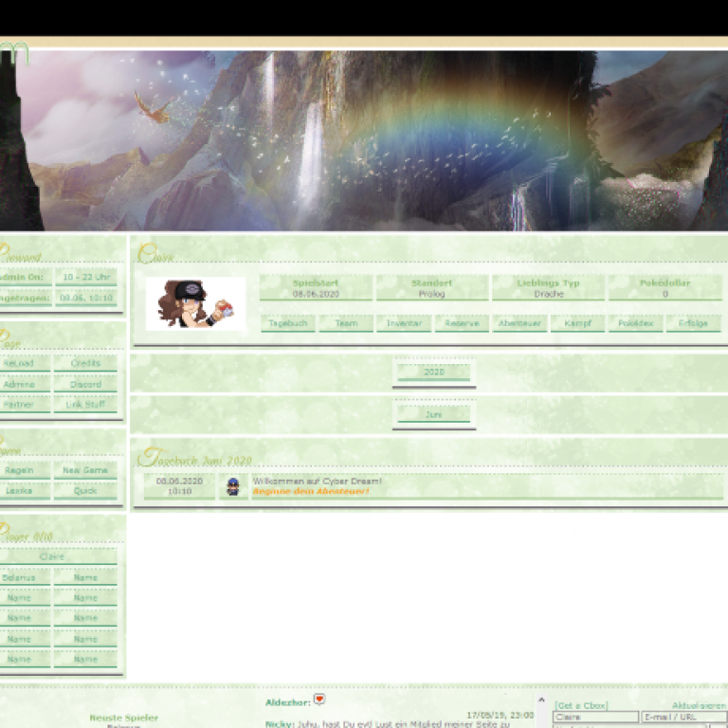Screen dimensions: 728x728
Task: Open the Credits page
Action: tap(85, 364)
